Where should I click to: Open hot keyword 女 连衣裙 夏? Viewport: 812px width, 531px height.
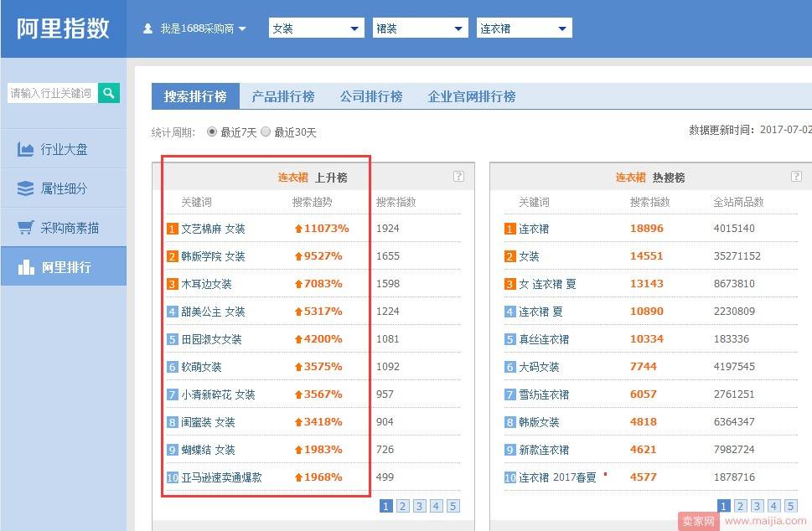point(547,284)
